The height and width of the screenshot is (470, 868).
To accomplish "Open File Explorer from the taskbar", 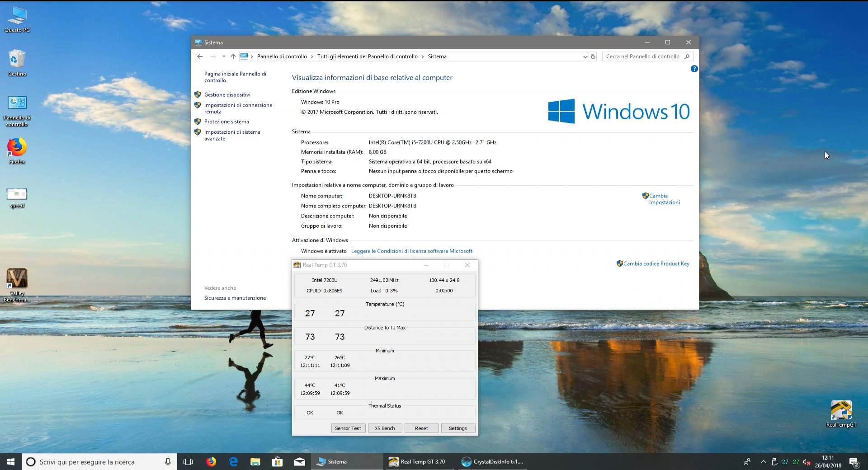I will (x=255, y=461).
